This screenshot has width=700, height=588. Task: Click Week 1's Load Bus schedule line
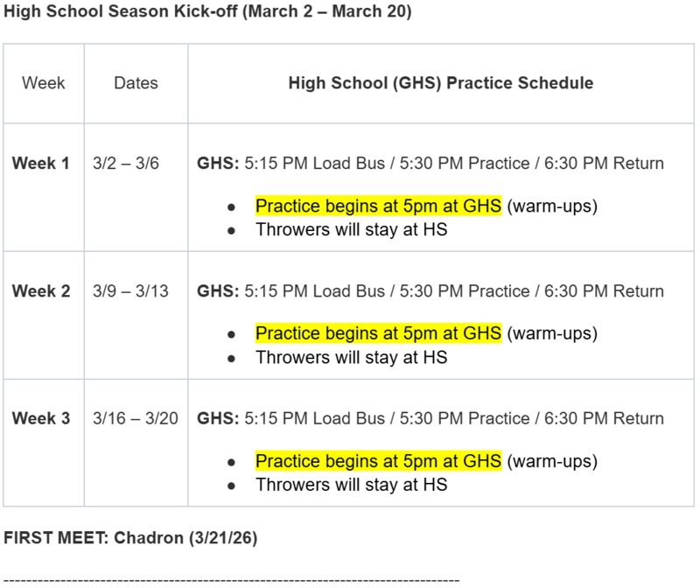(430, 164)
